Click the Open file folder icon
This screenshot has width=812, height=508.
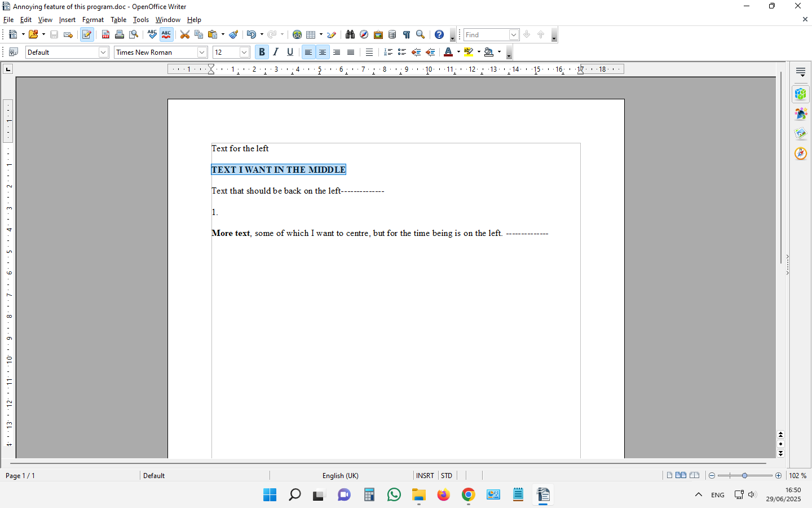pos(33,34)
